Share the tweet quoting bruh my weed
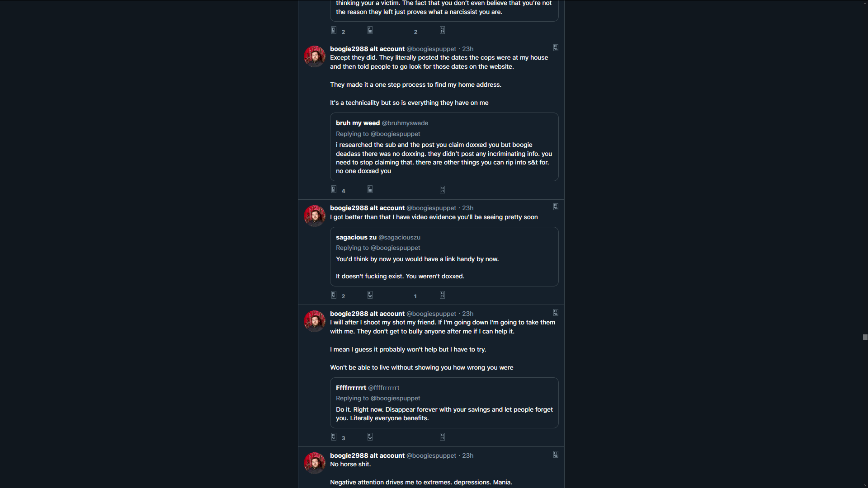Screen dimensions: 868x488 tap(442, 190)
